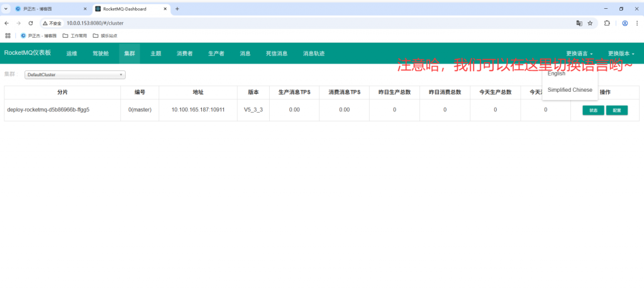Click the 分片 column header

[62, 92]
